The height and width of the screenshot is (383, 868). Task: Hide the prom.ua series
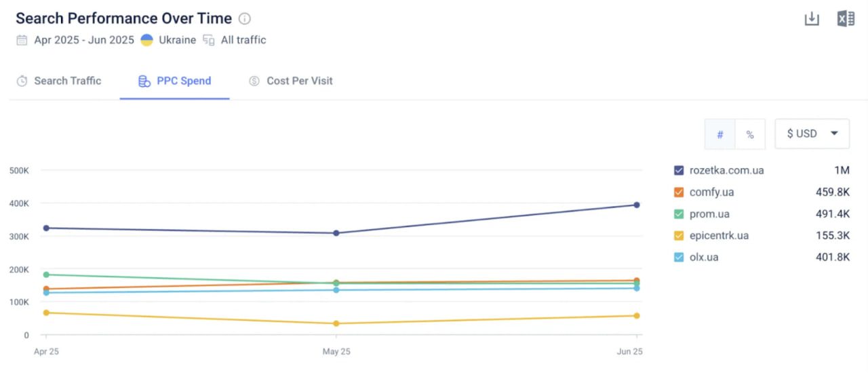click(x=679, y=214)
